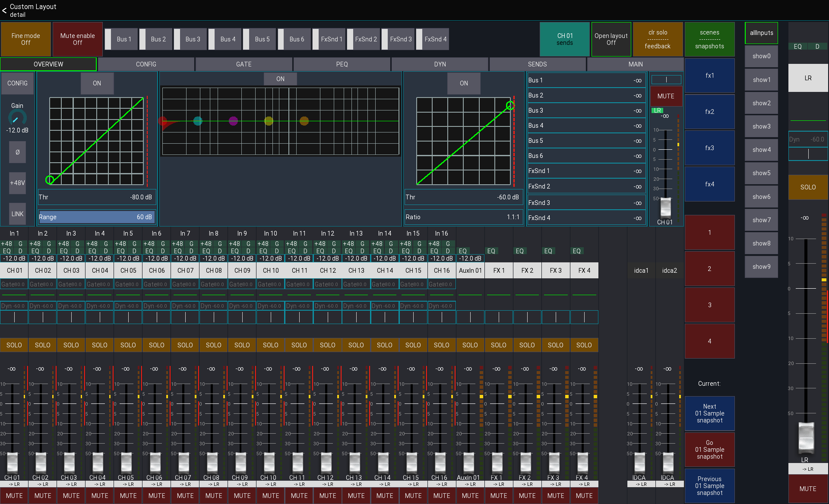Select the fx2 effects slot

pyautogui.click(x=709, y=111)
